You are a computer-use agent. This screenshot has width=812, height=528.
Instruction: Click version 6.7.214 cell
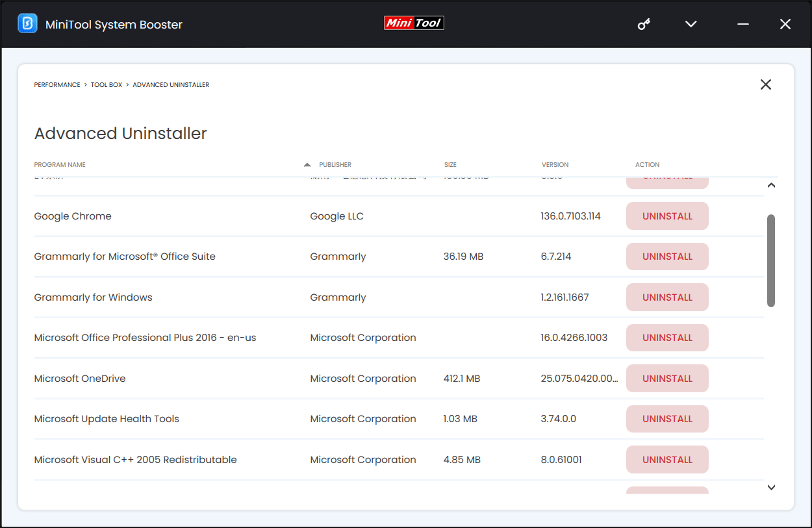(x=555, y=257)
